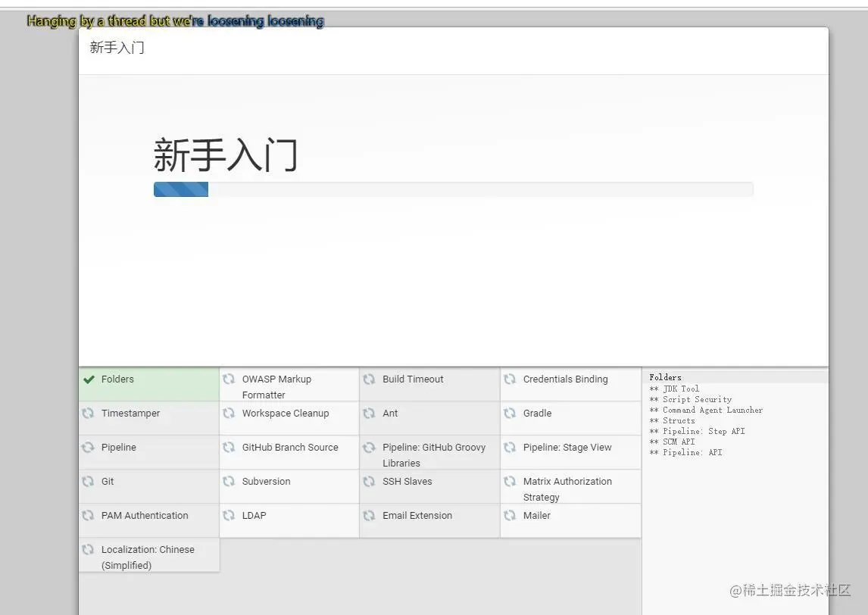Click the GitHub Branch Source label
Screen dimensions: 868x615
[x=290, y=448]
